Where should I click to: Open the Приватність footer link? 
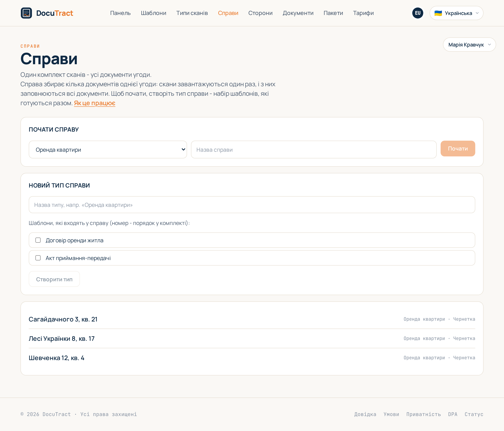423,414
